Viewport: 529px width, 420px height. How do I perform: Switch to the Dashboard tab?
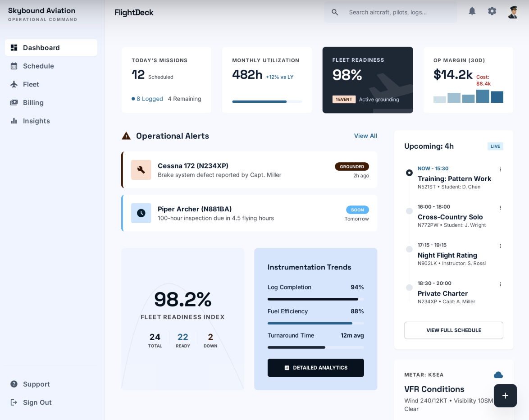(x=41, y=47)
